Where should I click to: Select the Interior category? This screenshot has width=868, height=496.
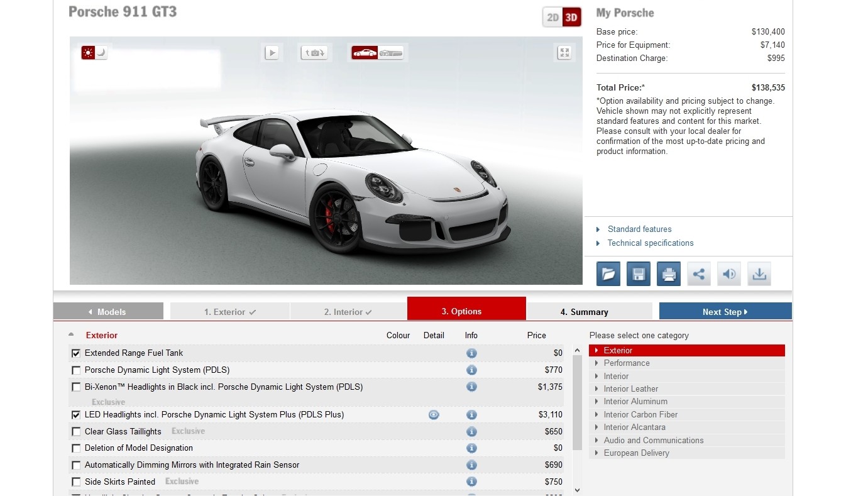pyautogui.click(x=687, y=376)
